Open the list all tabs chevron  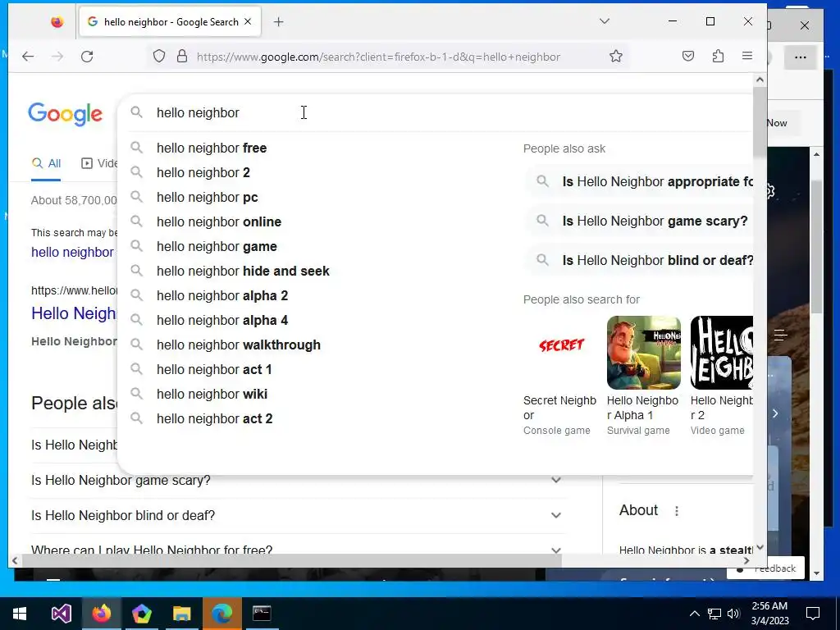pyautogui.click(x=605, y=21)
